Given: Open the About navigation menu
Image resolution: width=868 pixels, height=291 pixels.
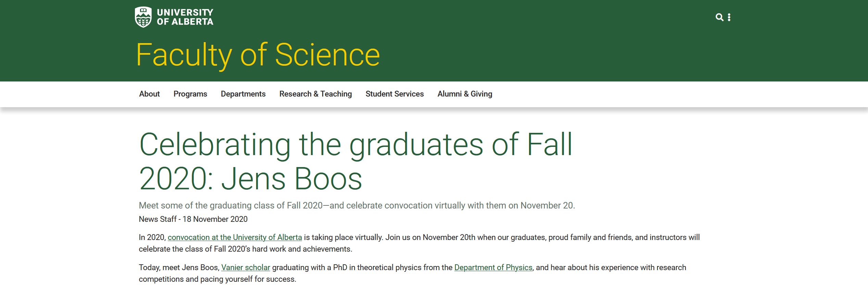Looking at the screenshot, I should click(x=149, y=94).
